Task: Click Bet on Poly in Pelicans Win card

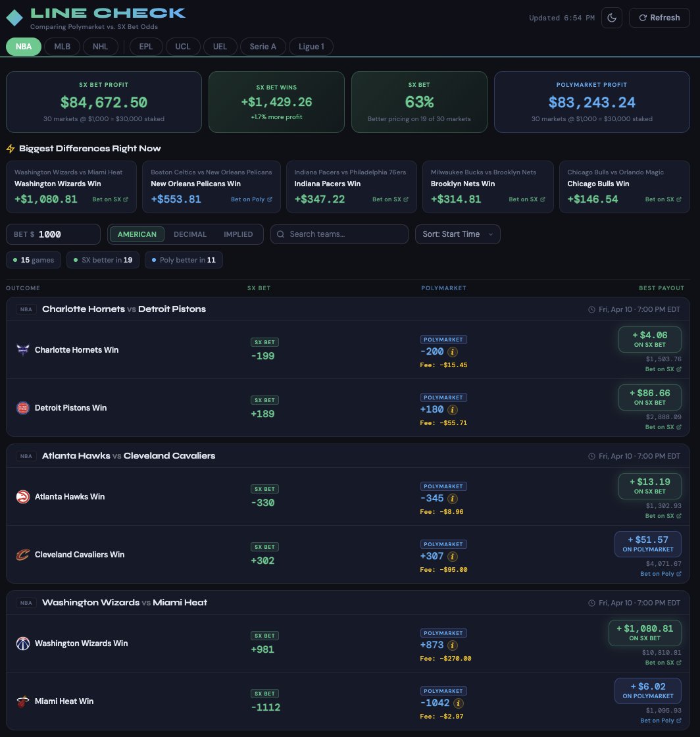Action: pyautogui.click(x=251, y=199)
